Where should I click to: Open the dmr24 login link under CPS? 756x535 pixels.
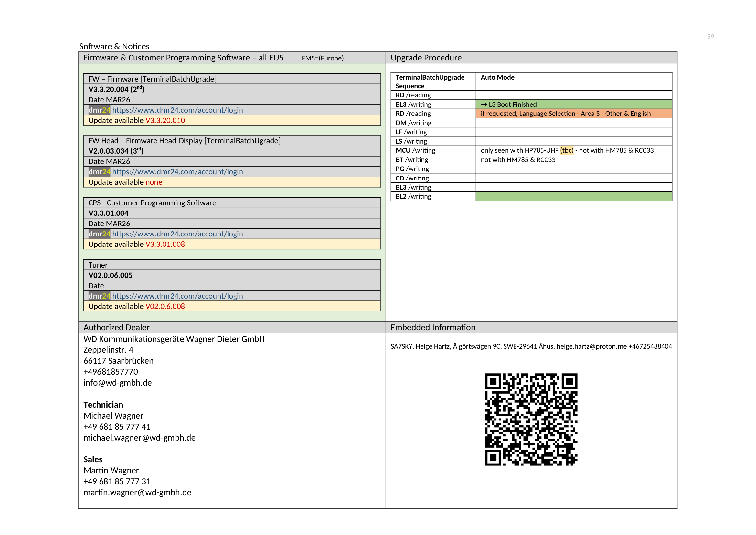coord(177,234)
